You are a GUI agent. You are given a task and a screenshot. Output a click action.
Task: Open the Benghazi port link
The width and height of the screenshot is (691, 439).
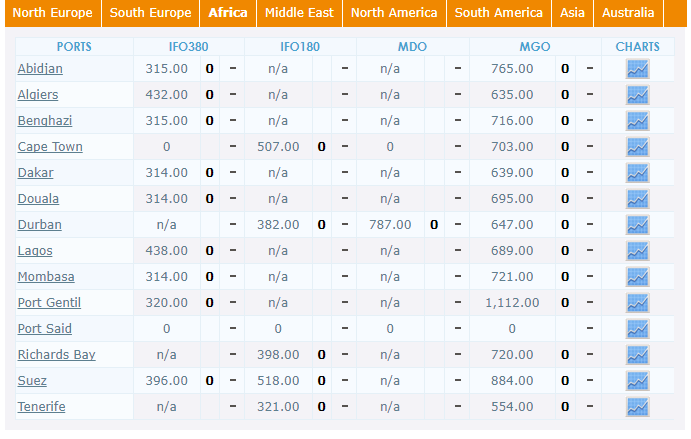pyautogui.click(x=45, y=121)
